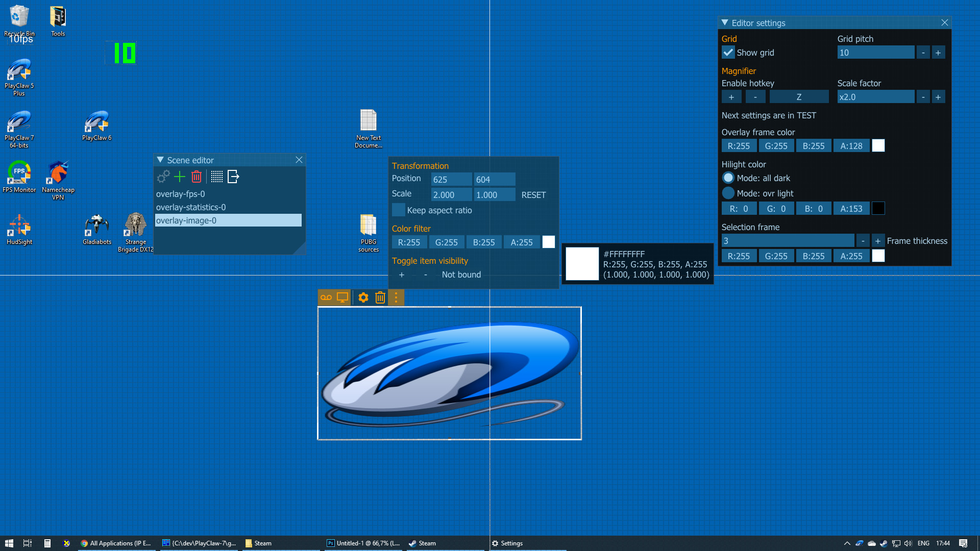Toggle grid icon in Scene editor toolbar
The height and width of the screenshot is (551, 980).
tap(216, 177)
